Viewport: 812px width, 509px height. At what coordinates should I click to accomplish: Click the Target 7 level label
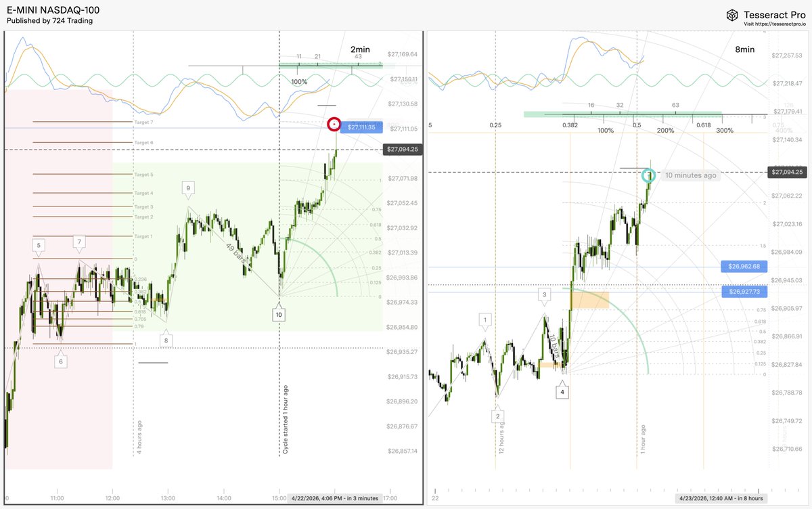[x=144, y=122]
